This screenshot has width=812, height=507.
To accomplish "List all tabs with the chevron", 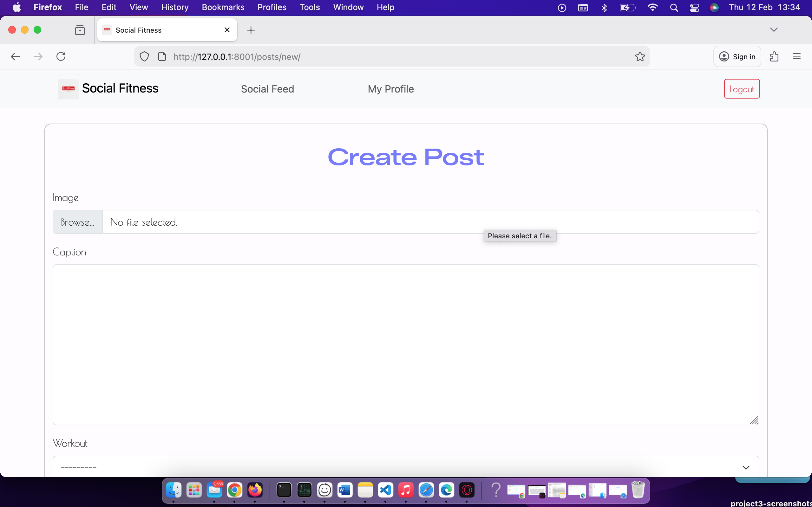I will [x=774, y=29].
